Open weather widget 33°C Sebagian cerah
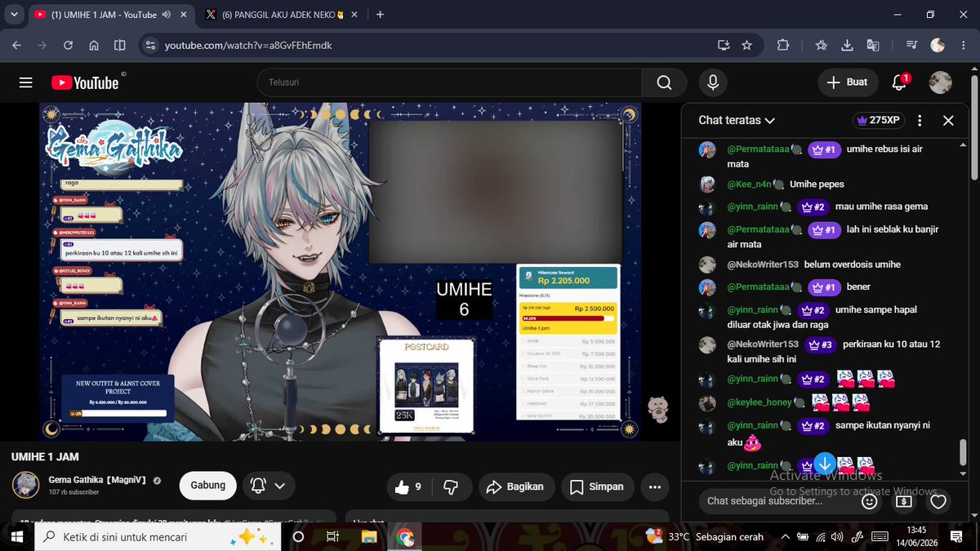 tap(705, 536)
